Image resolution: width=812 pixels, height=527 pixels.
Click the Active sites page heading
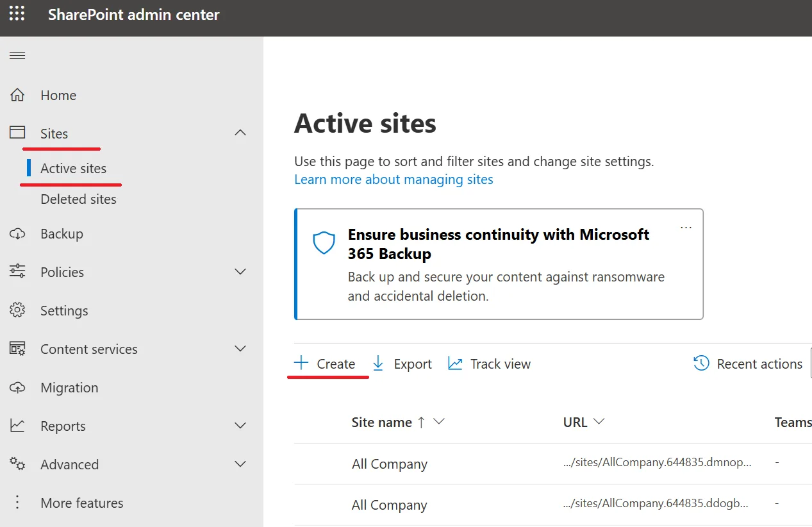click(x=365, y=123)
